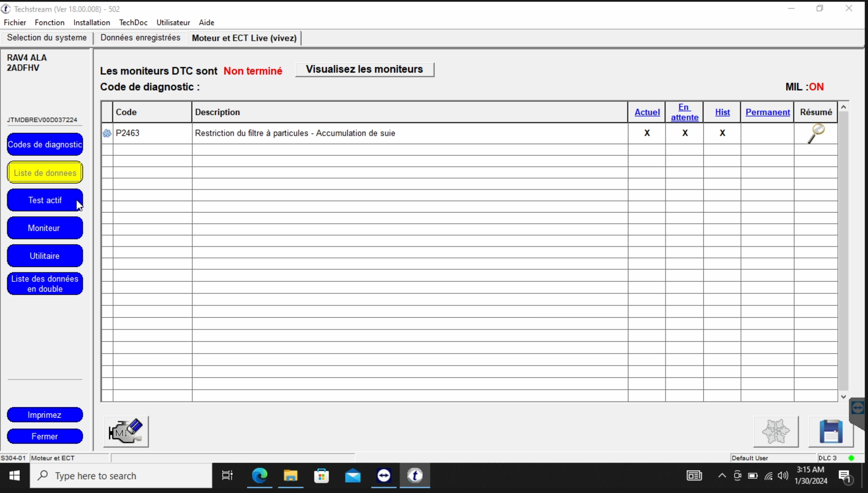This screenshot has height=493, width=868.
Task: Open the Fonction menu
Action: tap(49, 23)
